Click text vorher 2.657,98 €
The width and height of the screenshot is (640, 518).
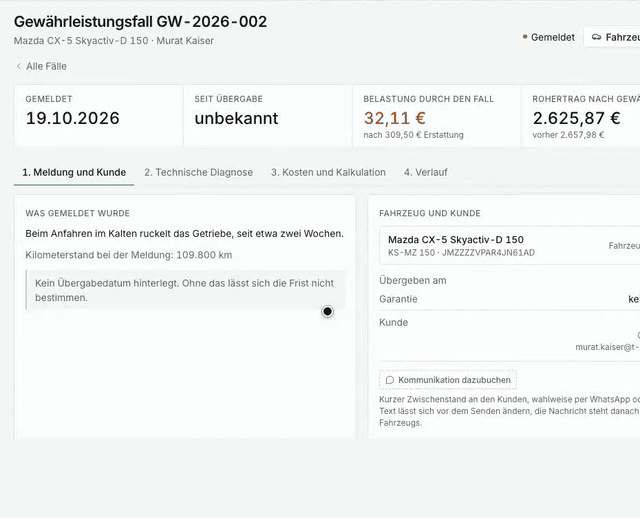point(568,135)
